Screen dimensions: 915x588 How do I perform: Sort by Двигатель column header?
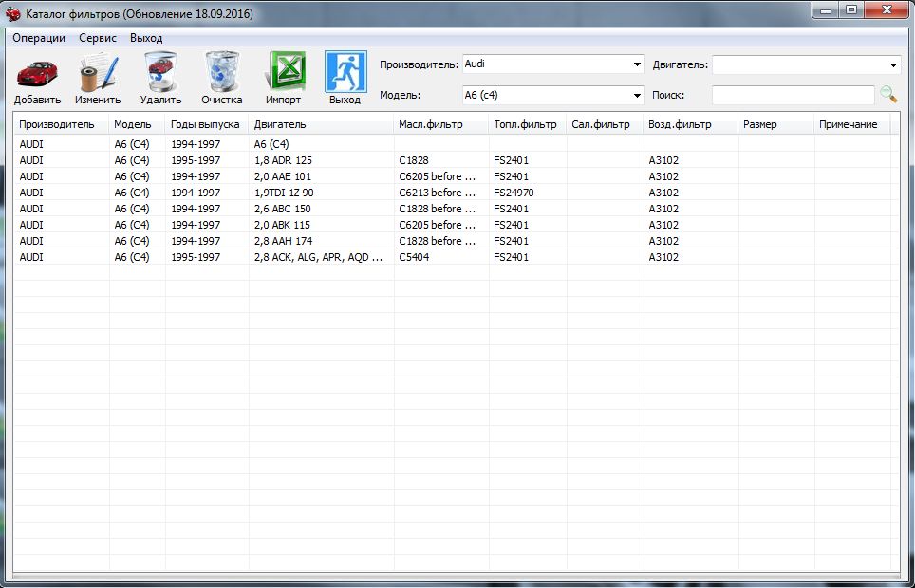pos(322,124)
